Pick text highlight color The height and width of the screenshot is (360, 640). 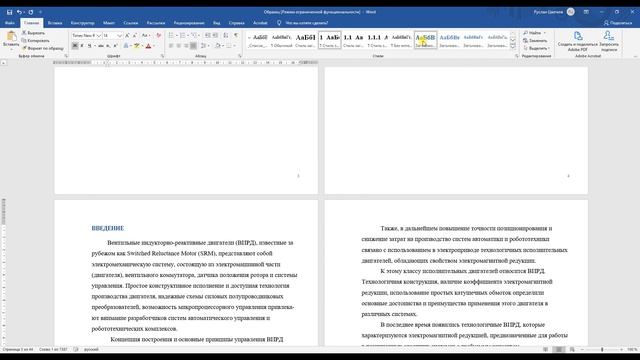pyautogui.click(x=137, y=46)
